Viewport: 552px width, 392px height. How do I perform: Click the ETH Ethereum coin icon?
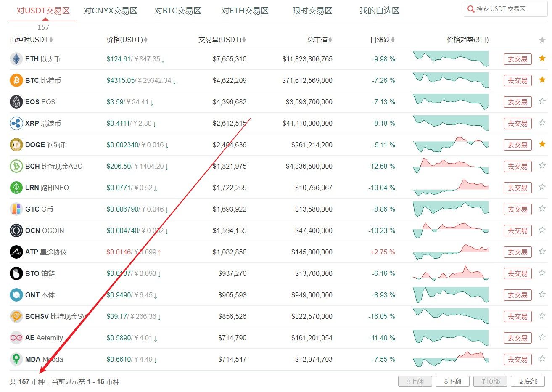coord(16,59)
